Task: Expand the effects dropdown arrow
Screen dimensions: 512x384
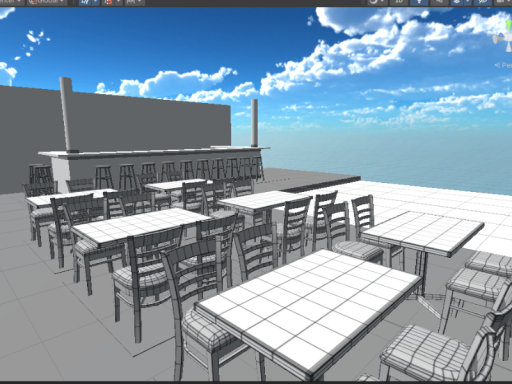Action: 467,2
